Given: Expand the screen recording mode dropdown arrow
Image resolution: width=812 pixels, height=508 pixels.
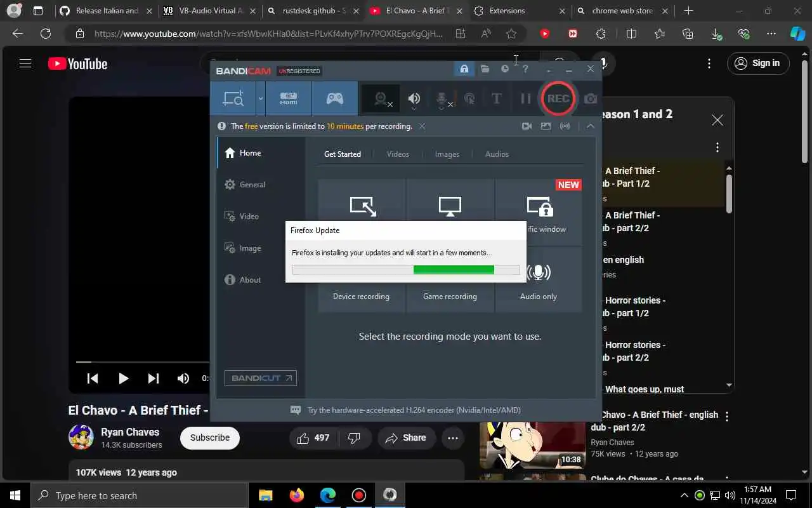Looking at the screenshot, I should click(x=260, y=98).
